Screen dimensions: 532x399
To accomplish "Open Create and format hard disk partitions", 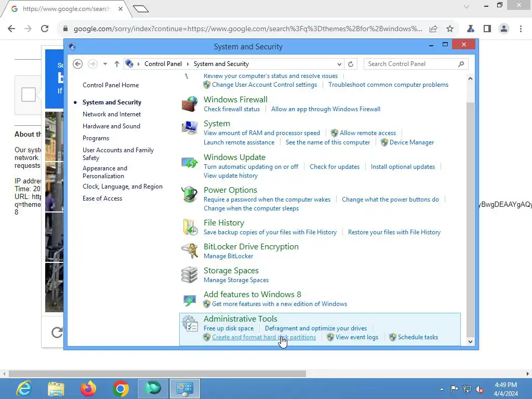I will click(264, 337).
